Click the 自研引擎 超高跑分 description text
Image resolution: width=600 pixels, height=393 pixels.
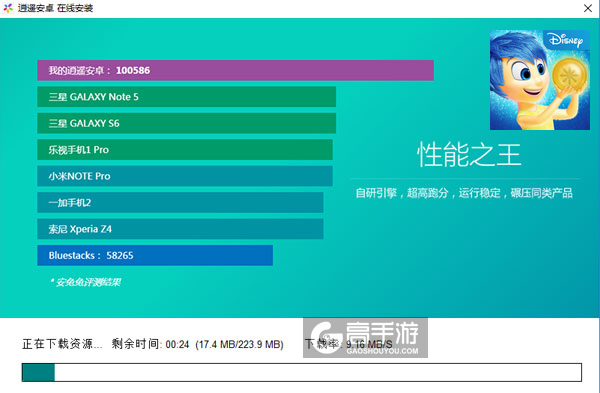[x=464, y=193]
